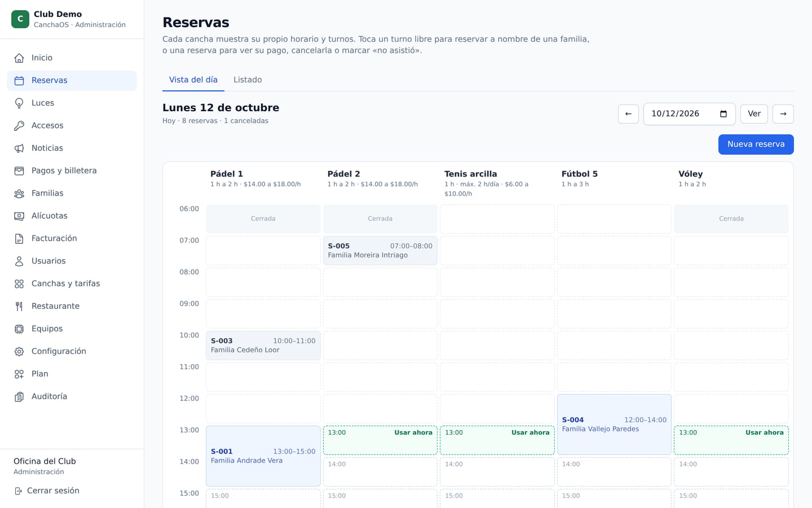812x508 pixels.
Task: Click the Pagos y billetera wallet icon
Action: click(19, 170)
